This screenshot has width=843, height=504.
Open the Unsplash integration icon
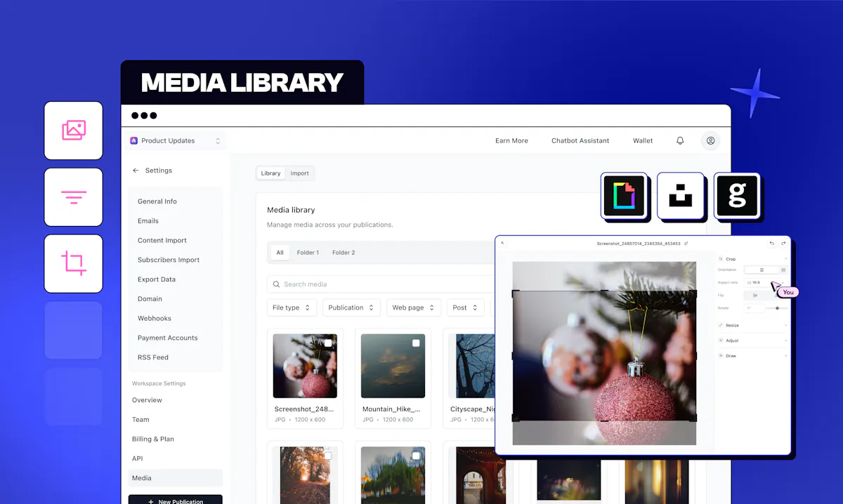tap(680, 195)
